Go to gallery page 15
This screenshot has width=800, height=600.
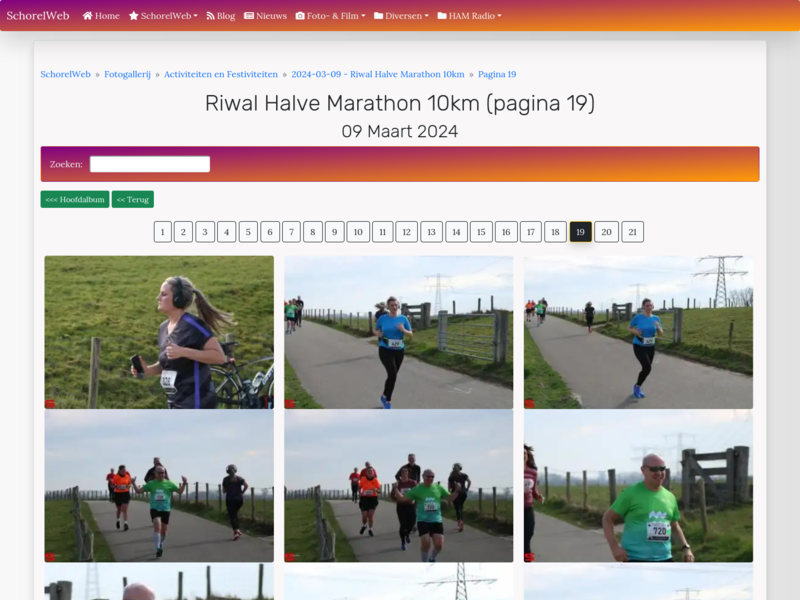[481, 232]
